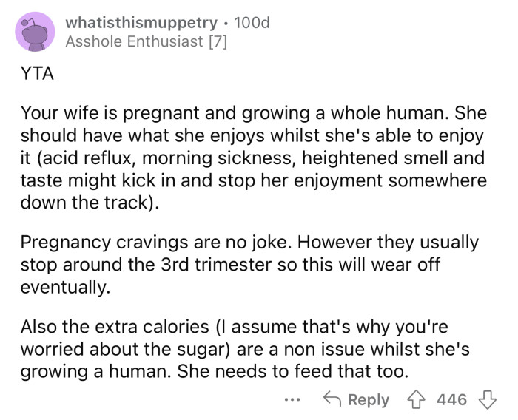Click the commenter's Reddit avatar
This screenshot has width=518, height=420.
tap(35, 32)
